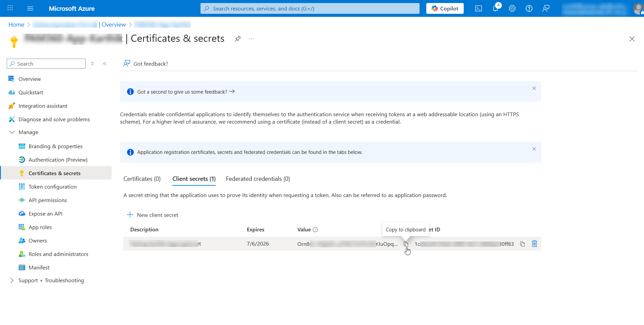This screenshot has width=644, height=325.
Task: Open more options via the ellipsis icon
Action: click(x=251, y=39)
